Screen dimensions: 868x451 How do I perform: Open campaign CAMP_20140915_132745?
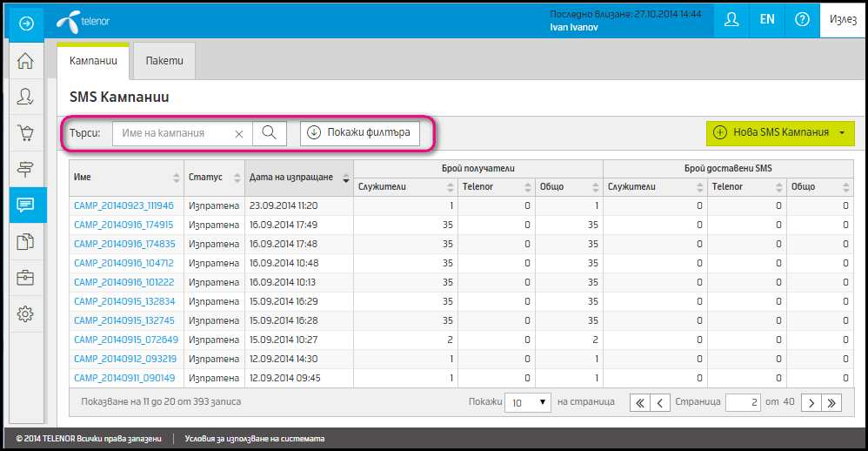pos(124,320)
